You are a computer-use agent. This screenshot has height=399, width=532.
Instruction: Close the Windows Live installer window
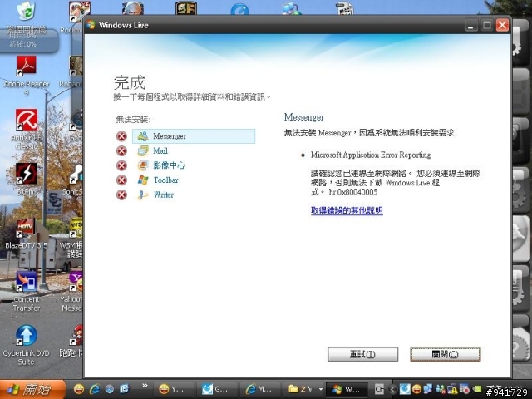[502, 26]
